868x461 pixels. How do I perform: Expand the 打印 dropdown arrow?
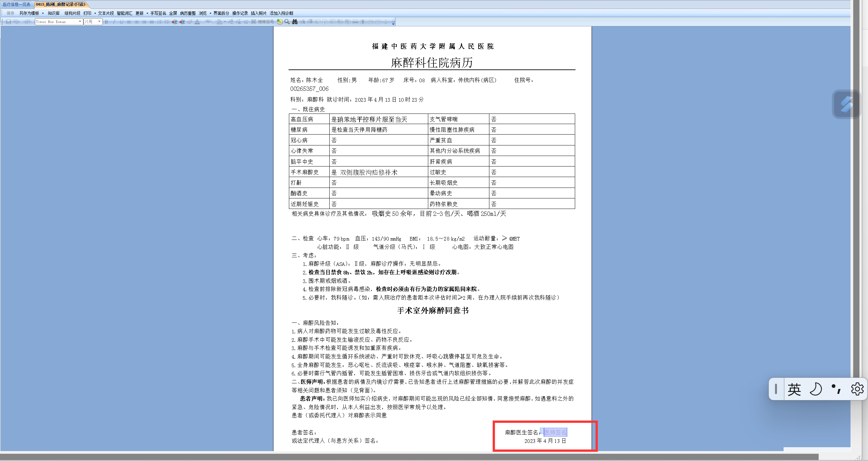coord(95,13)
